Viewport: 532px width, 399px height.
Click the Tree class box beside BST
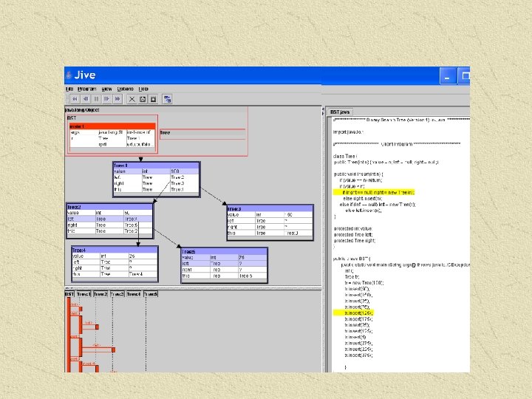(202, 133)
